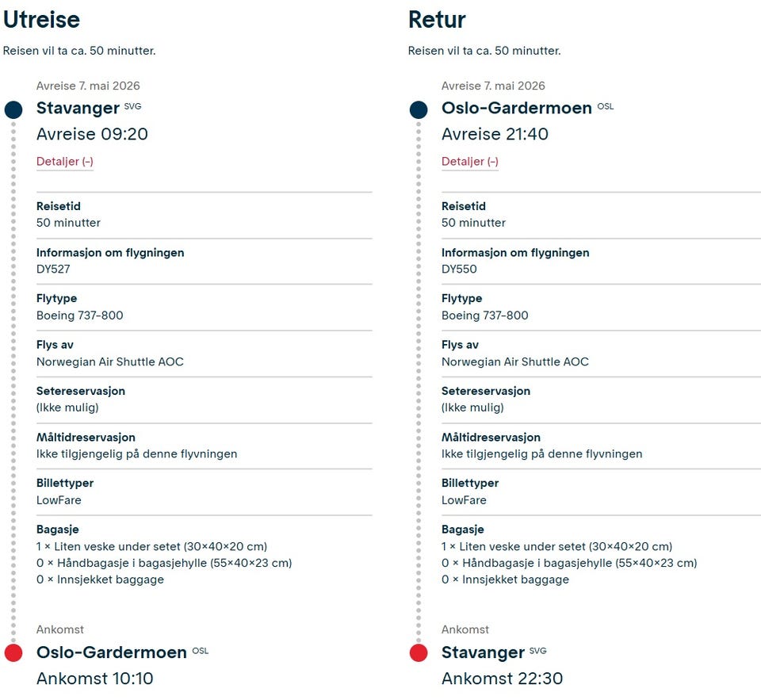Collapse the outbound Detaljer (–) link
This screenshot has width=761, height=700.
point(64,161)
